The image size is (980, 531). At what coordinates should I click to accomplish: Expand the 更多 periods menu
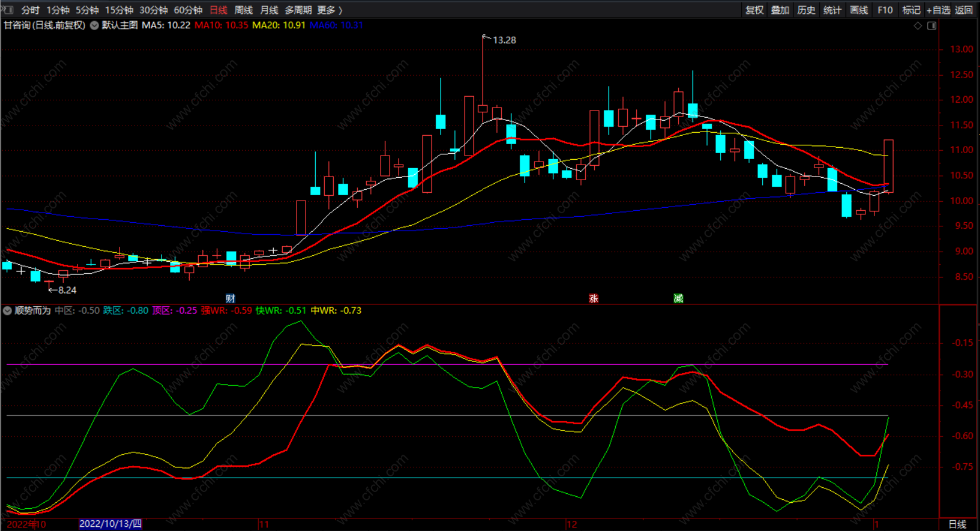329,10
